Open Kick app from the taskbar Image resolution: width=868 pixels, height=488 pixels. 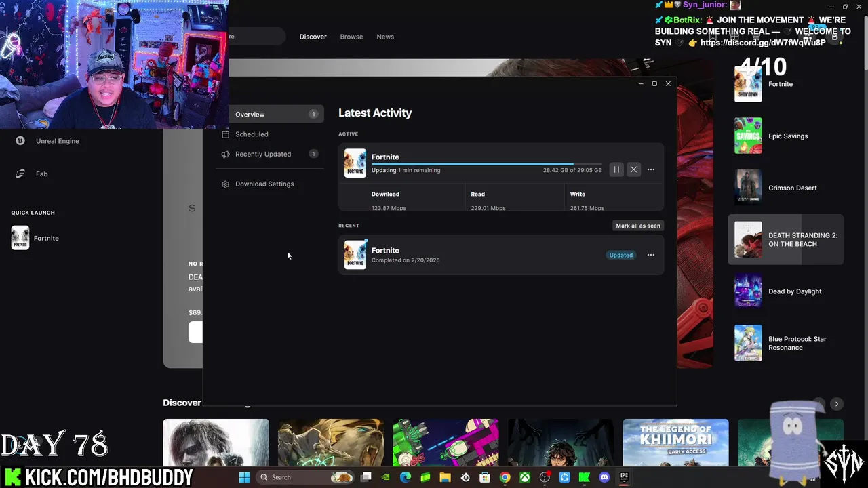coord(584,477)
